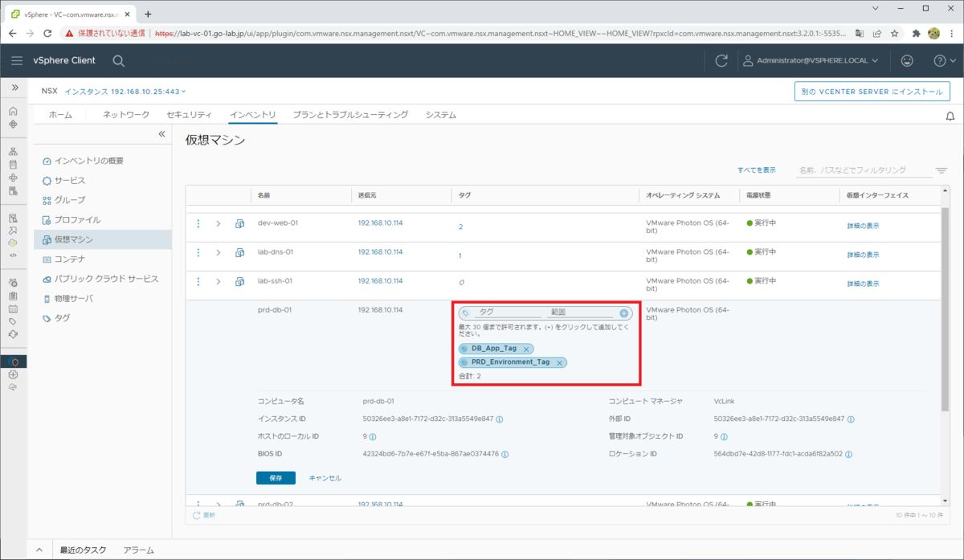Click the refresh icon in top bar

pyautogui.click(x=721, y=60)
